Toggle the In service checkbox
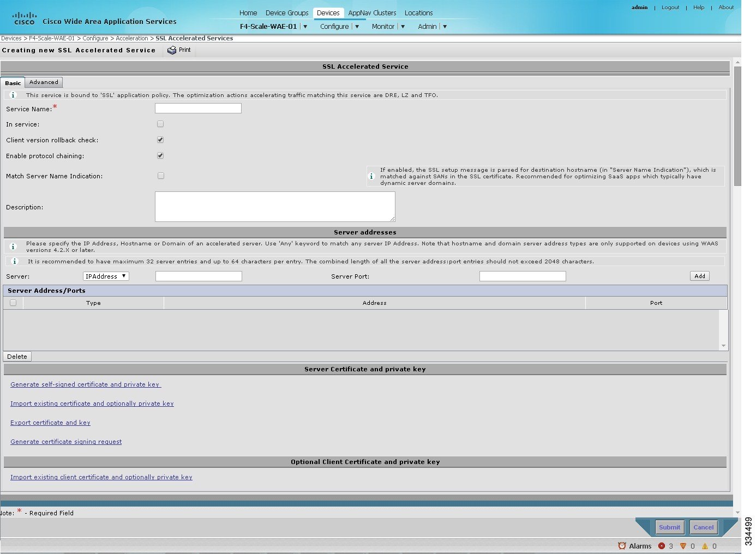This screenshot has height=554, width=756. click(160, 124)
